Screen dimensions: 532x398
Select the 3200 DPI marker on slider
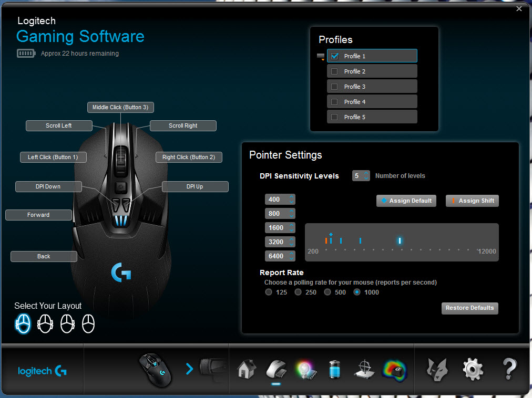coord(360,240)
